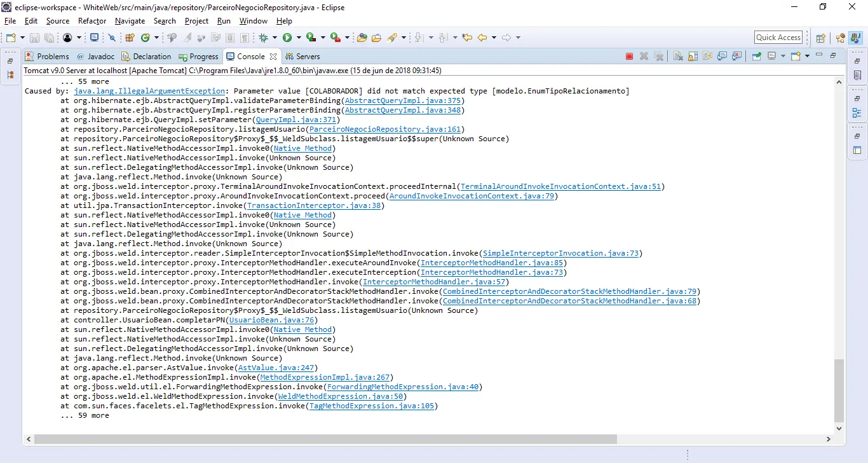Click the Quick Access search field
This screenshot has height=463, width=868.
click(x=778, y=38)
